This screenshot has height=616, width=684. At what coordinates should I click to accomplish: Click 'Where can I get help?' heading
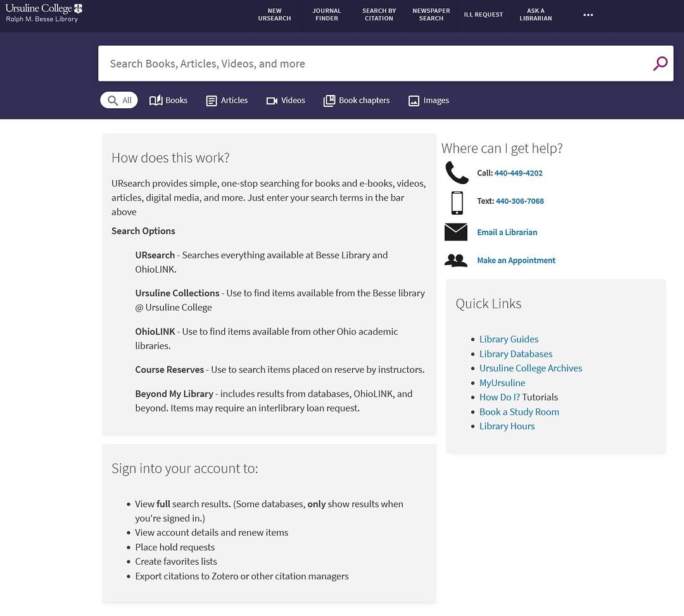tap(502, 148)
